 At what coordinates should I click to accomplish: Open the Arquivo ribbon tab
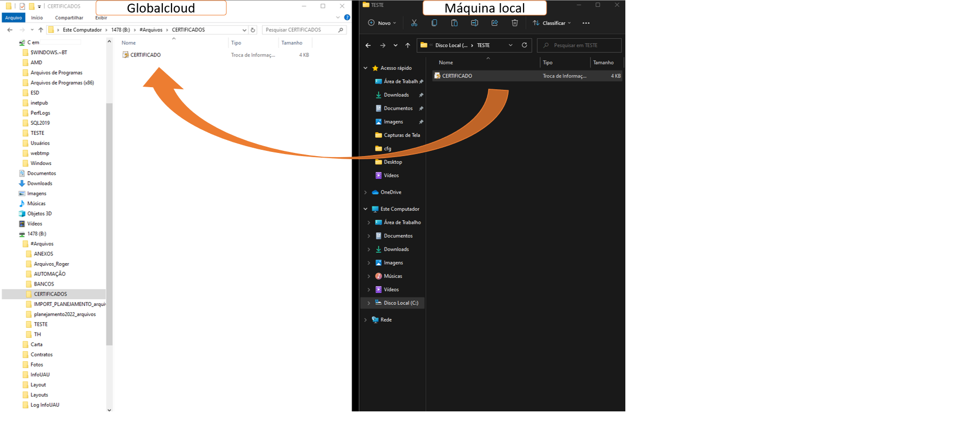pos(14,18)
